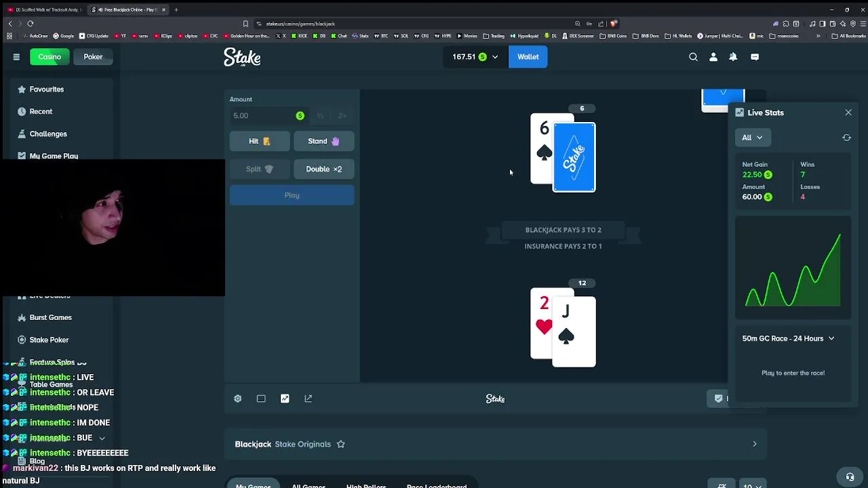
Task: Click Stake Originals link
Action: (302, 444)
